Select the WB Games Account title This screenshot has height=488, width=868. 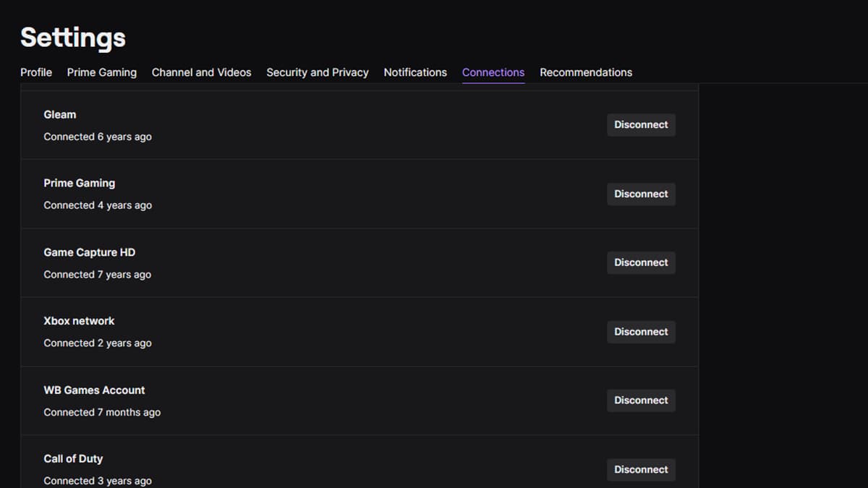click(x=94, y=390)
